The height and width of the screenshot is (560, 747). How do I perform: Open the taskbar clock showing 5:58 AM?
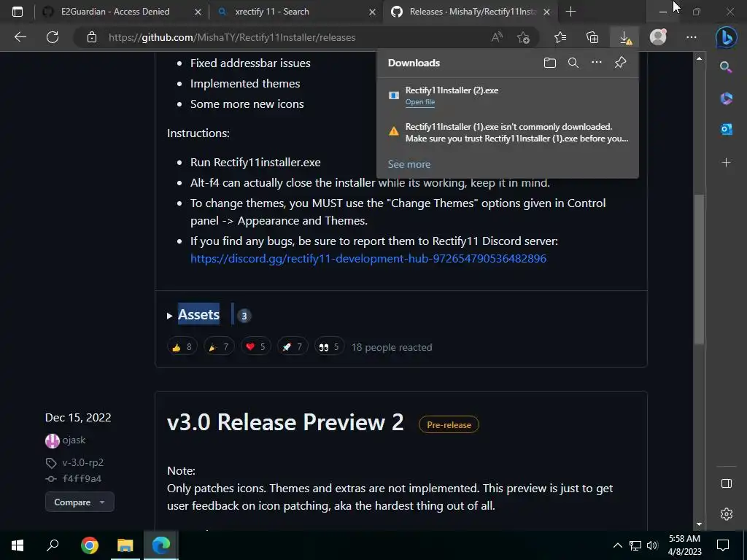click(x=684, y=545)
